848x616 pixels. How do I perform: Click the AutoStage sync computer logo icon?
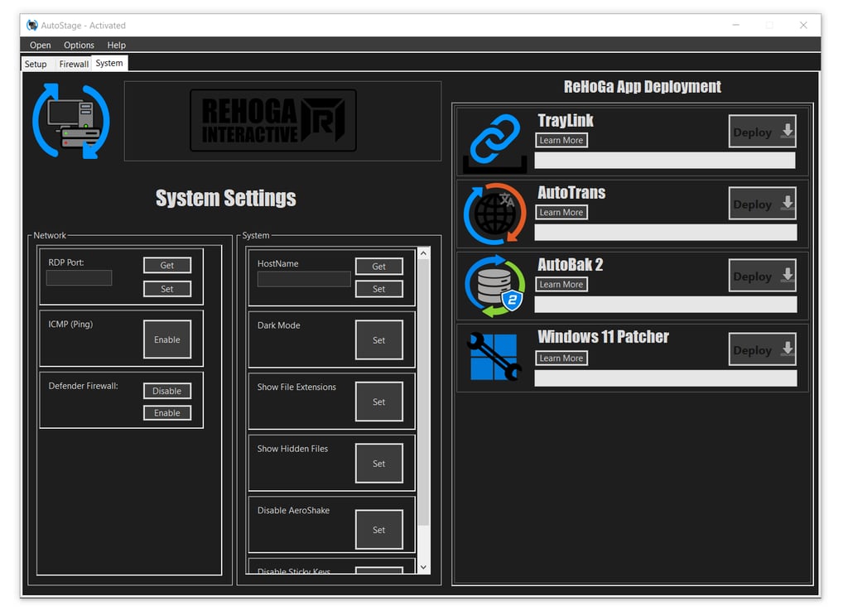tap(71, 121)
